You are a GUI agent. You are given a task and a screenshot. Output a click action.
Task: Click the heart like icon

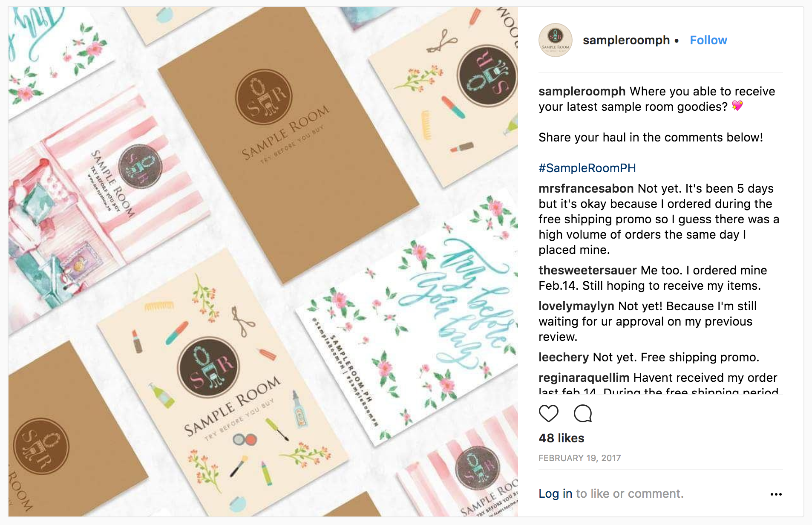[548, 413]
